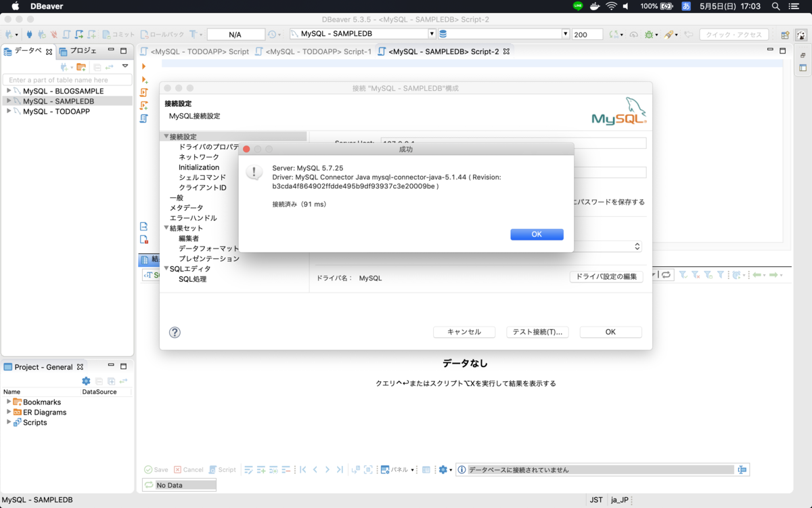
Task: Click the refresh icon beside No Data
Action: coord(148,485)
